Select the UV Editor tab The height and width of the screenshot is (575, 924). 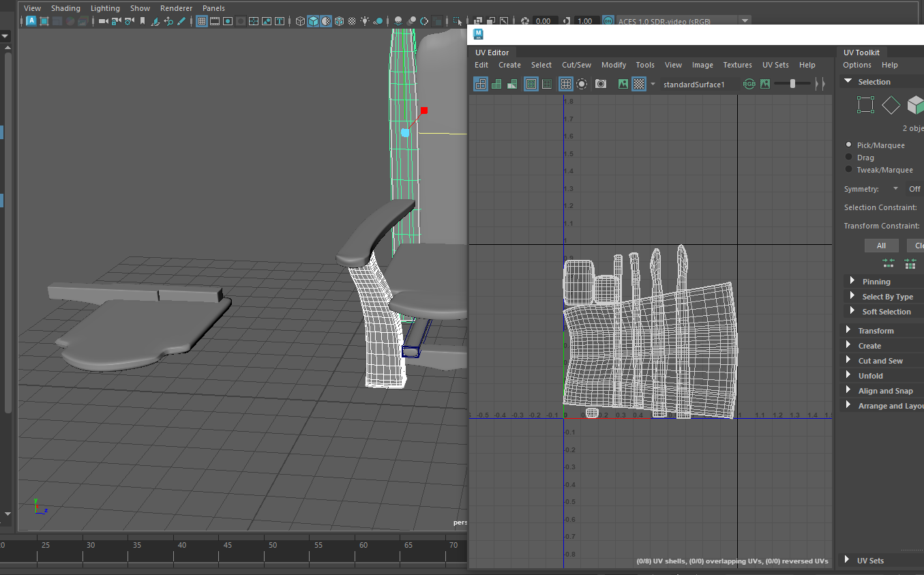click(492, 53)
